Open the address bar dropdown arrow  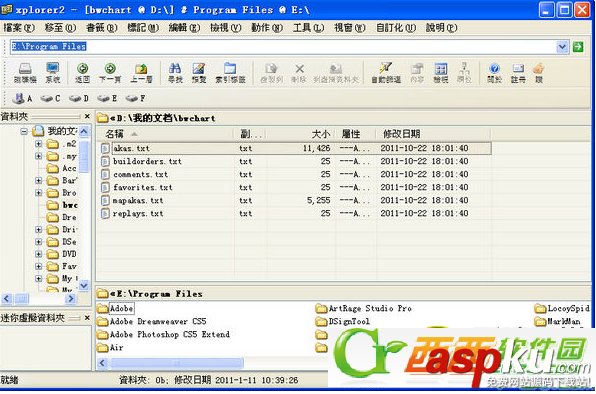point(562,47)
